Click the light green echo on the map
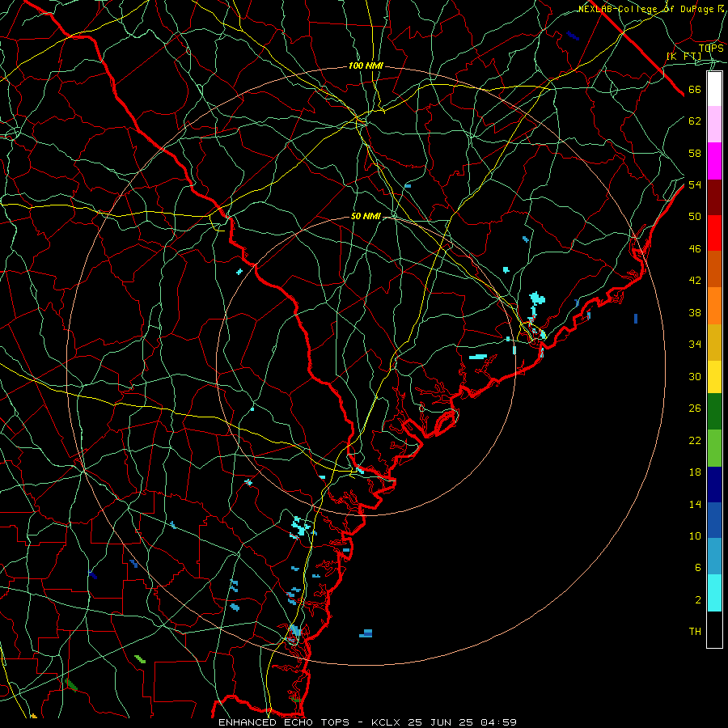Image resolution: width=728 pixels, height=728 pixels. (140, 659)
